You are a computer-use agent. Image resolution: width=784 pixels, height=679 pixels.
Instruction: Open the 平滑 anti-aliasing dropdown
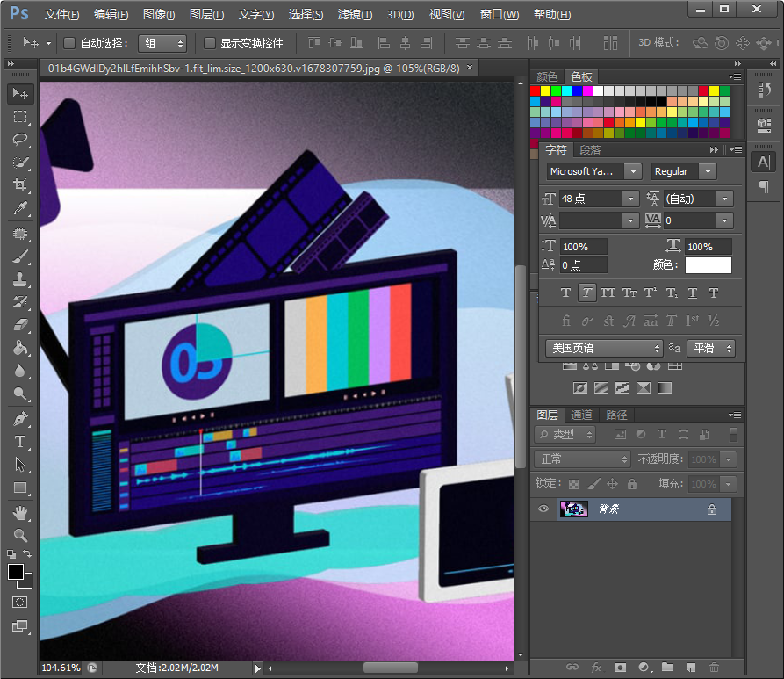711,348
